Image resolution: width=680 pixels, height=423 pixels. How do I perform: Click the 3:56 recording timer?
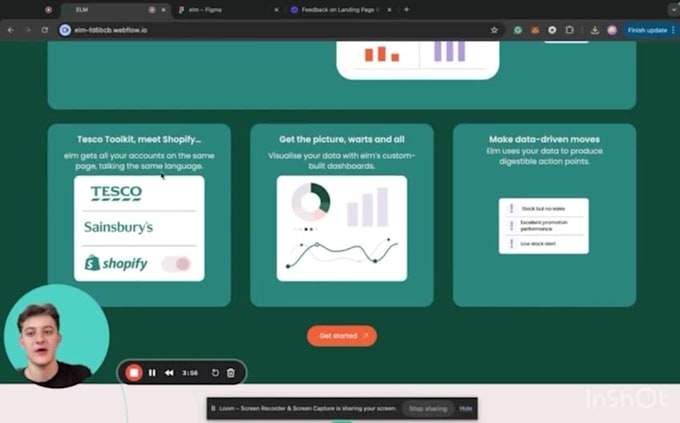pos(190,373)
